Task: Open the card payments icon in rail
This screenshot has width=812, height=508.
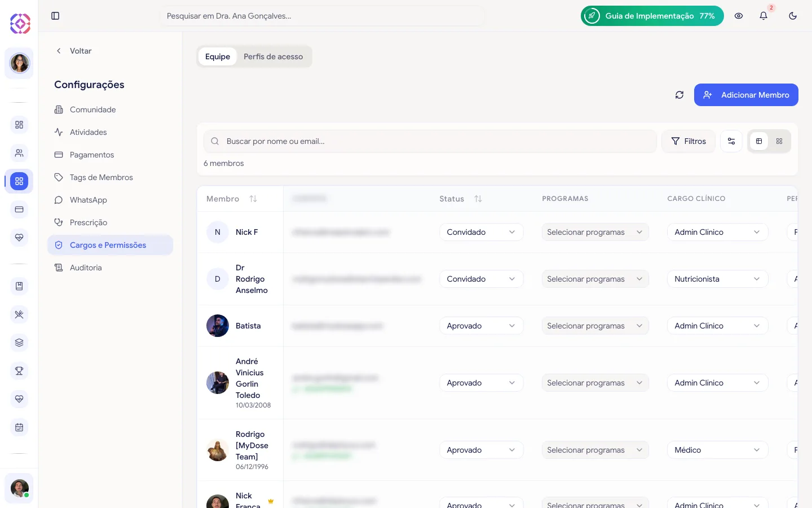Action: tap(19, 209)
